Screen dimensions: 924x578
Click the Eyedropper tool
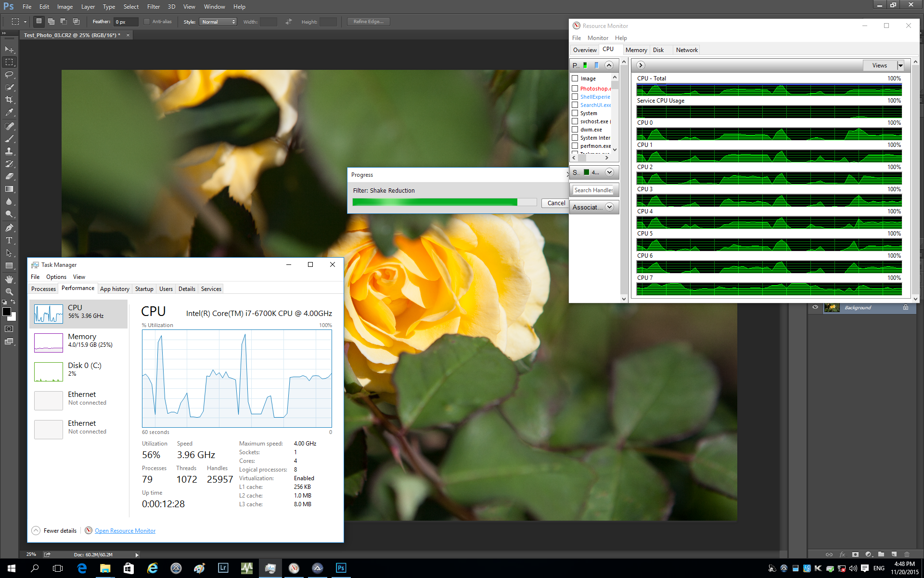[9, 112]
